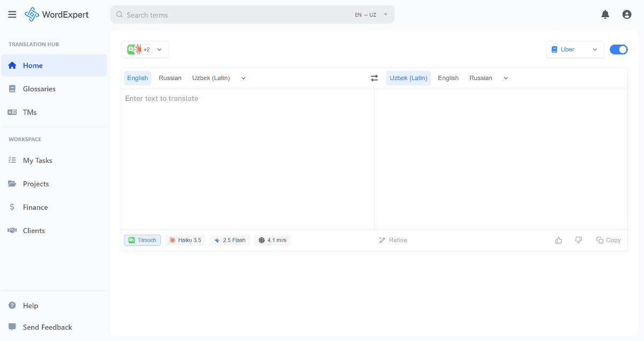Rate the translation with thumbs up
The width and height of the screenshot is (644, 341).
[x=559, y=240]
